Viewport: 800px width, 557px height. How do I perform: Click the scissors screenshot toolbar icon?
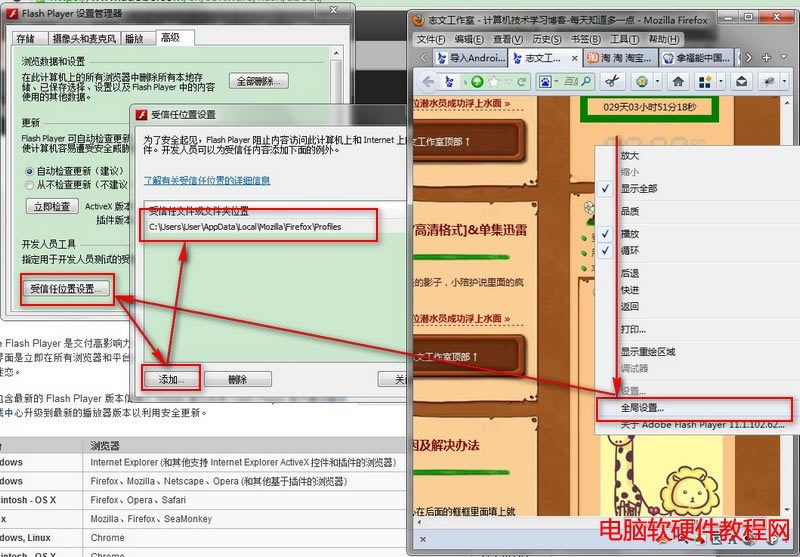(610, 82)
